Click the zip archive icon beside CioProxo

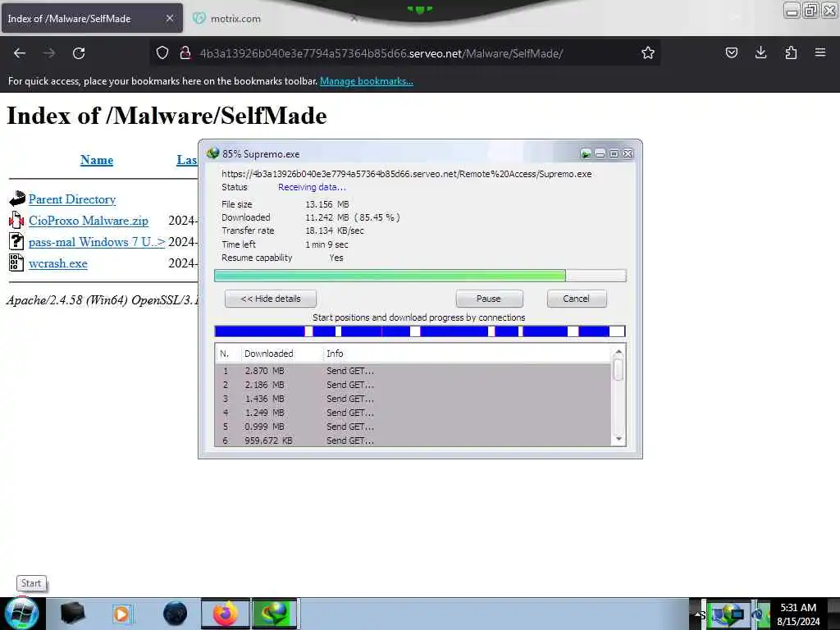(16, 220)
